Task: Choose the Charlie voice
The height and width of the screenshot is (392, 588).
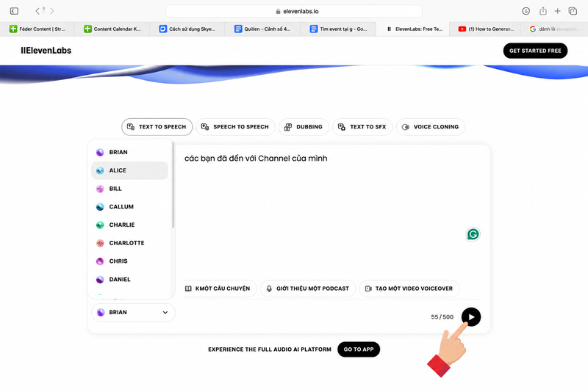Action: tap(129, 225)
